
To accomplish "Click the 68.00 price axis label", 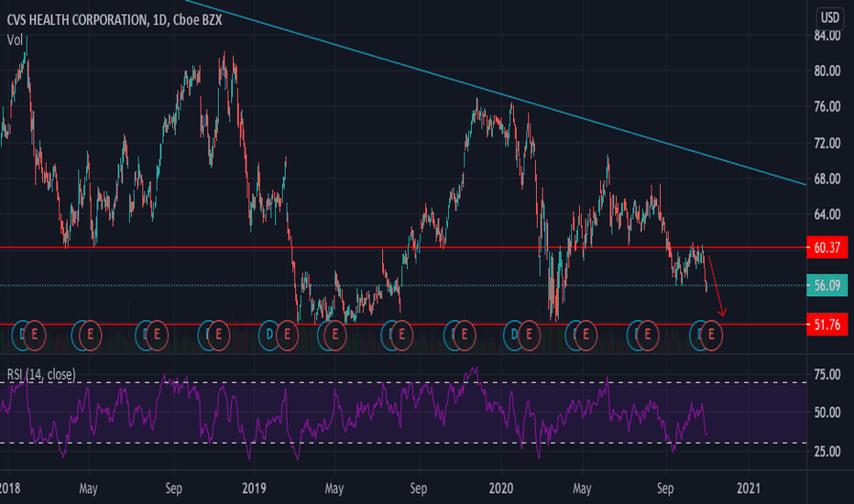I will 827,180.
